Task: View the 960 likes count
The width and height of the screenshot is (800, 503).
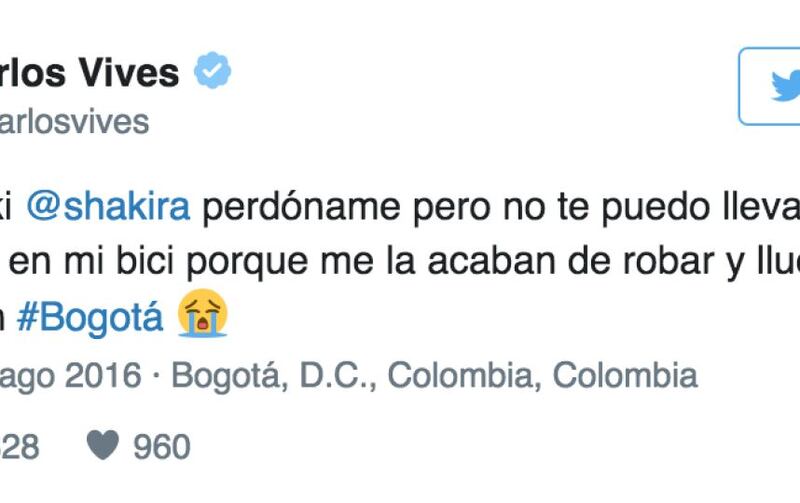Action: [x=162, y=447]
